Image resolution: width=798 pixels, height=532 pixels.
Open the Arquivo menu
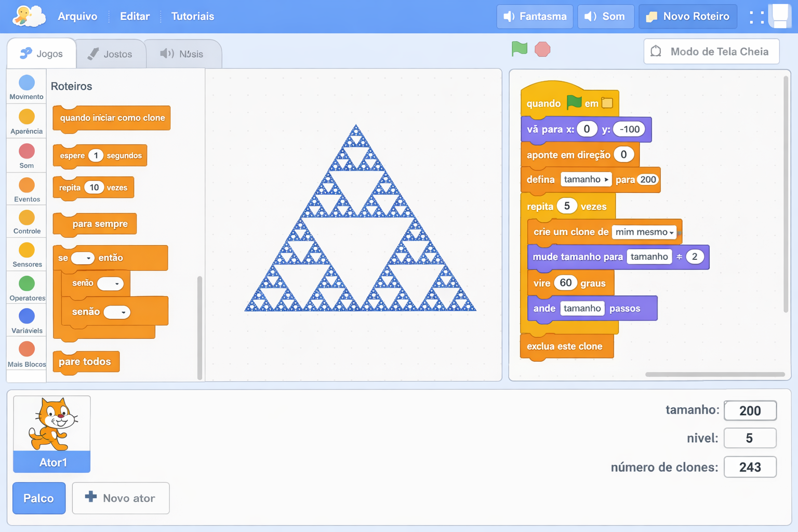click(77, 16)
